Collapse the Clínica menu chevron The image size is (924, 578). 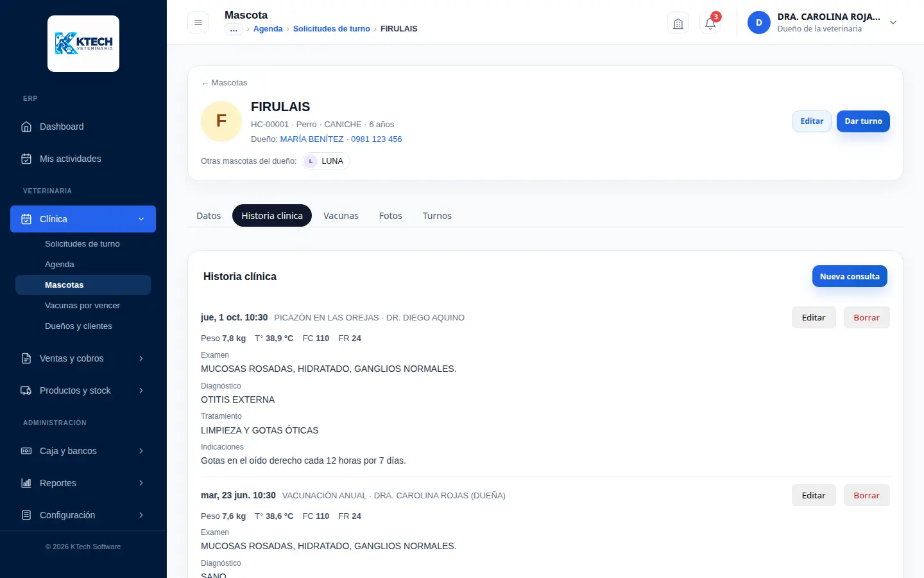pyautogui.click(x=141, y=219)
